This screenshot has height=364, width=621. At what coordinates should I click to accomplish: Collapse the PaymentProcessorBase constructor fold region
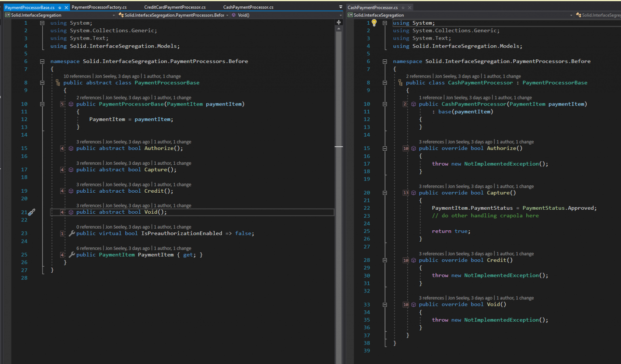coord(42,104)
